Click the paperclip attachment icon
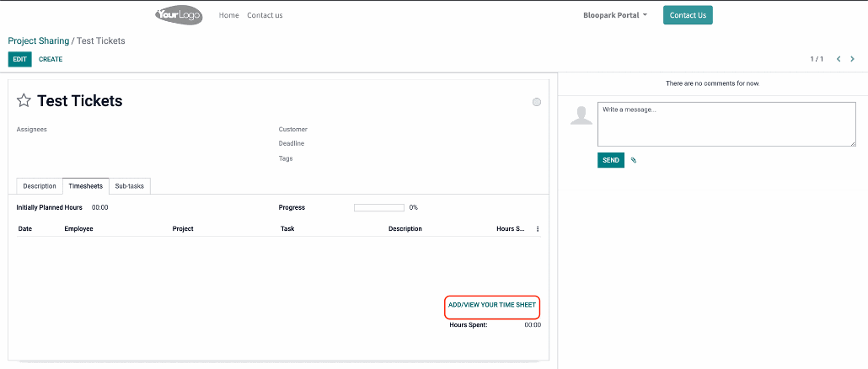 click(634, 160)
